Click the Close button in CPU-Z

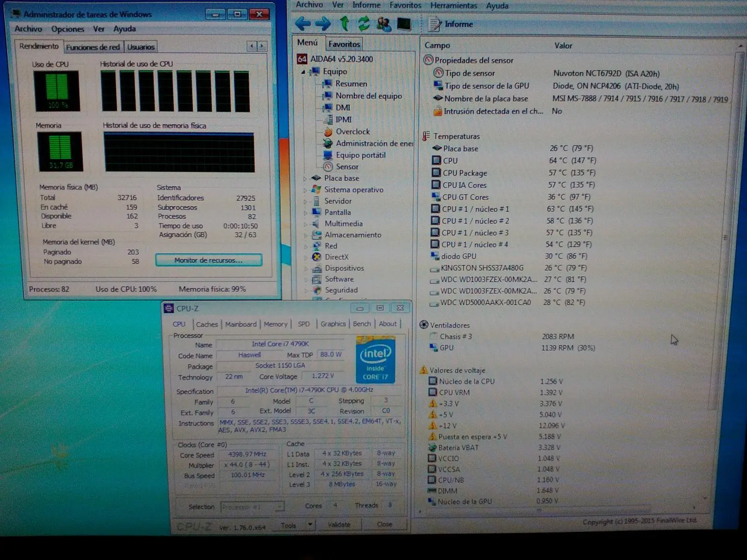tap(384, 524)
